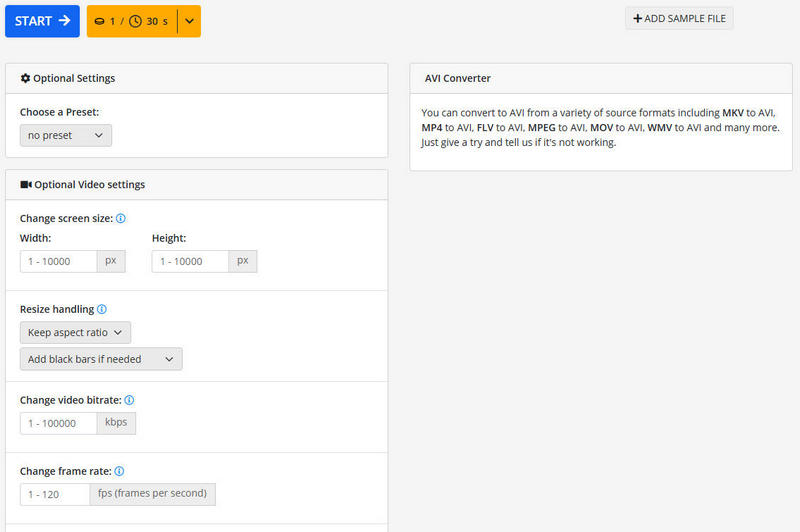Click the credits and 30 s time indicator
The width and height of the screenshot is (800, 532).
click(131, 21)
